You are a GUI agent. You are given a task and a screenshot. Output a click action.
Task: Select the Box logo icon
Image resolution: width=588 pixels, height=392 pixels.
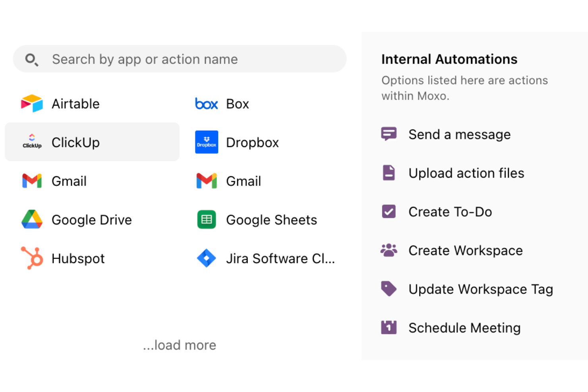206,104
